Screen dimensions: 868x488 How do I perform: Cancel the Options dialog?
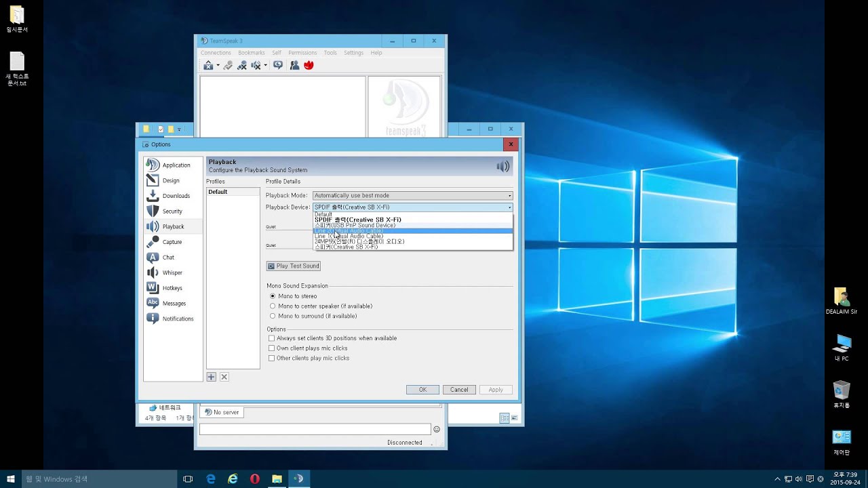pos(459,390)
